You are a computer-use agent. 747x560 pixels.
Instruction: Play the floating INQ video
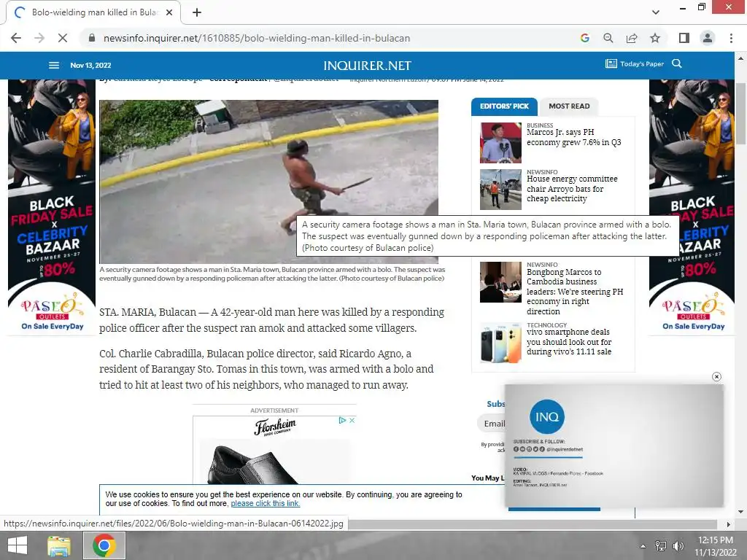coord(614,446)
